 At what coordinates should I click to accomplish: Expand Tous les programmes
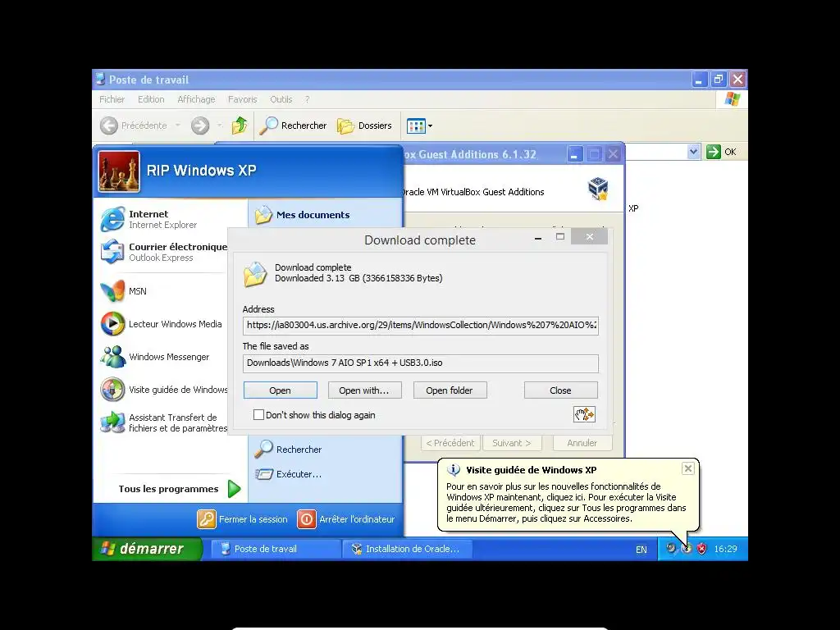pos(180,489)
